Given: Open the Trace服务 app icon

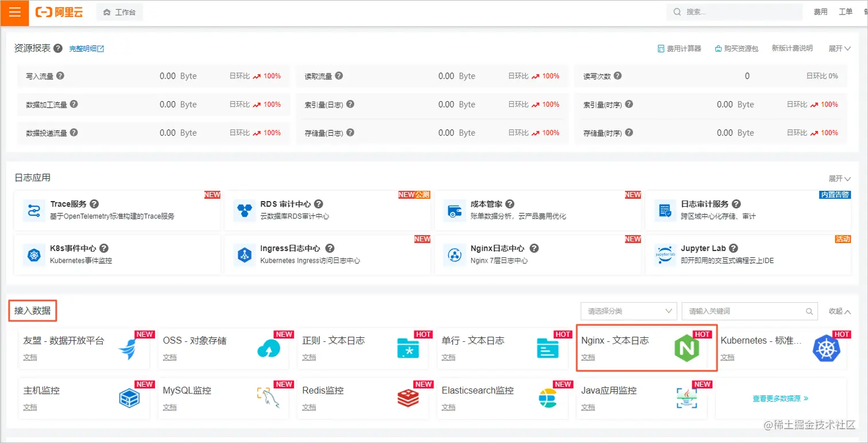Looking at the screenshot, I should click(34, 210).
